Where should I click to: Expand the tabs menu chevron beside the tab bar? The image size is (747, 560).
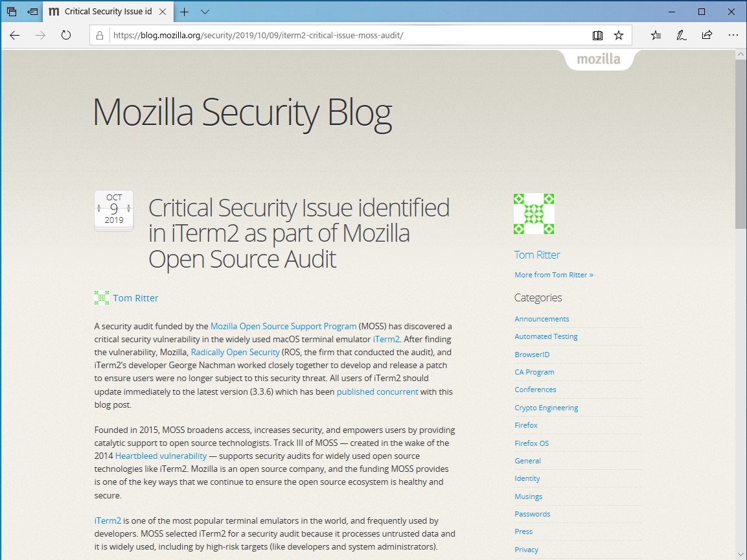click(x=204, y=12)
